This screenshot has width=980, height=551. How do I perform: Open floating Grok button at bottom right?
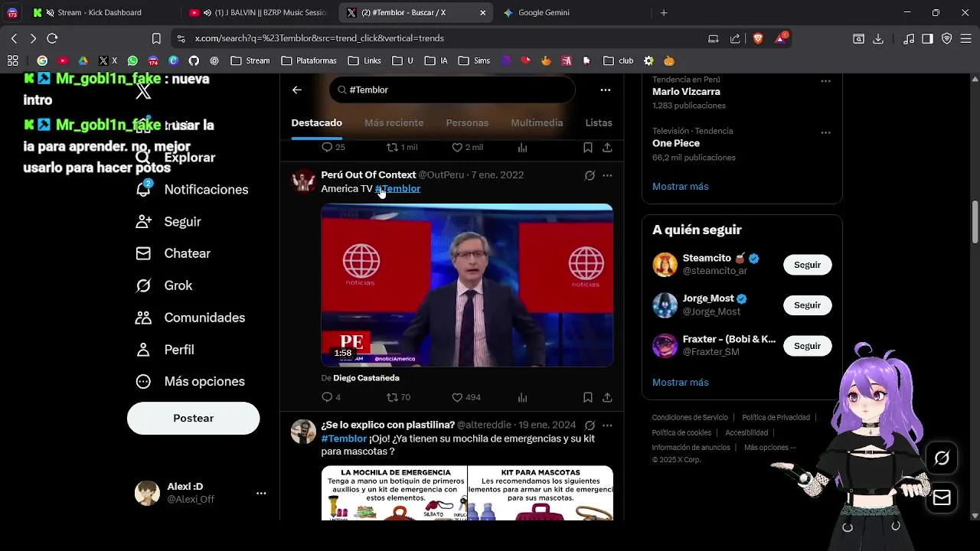(942, 458)
